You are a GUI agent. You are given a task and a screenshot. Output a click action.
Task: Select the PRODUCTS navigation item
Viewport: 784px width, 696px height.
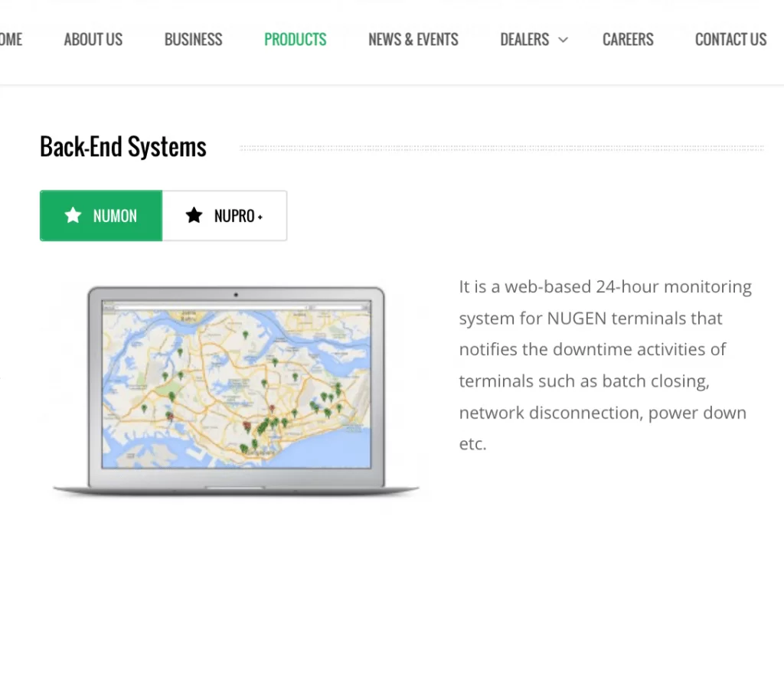[295, 40]
